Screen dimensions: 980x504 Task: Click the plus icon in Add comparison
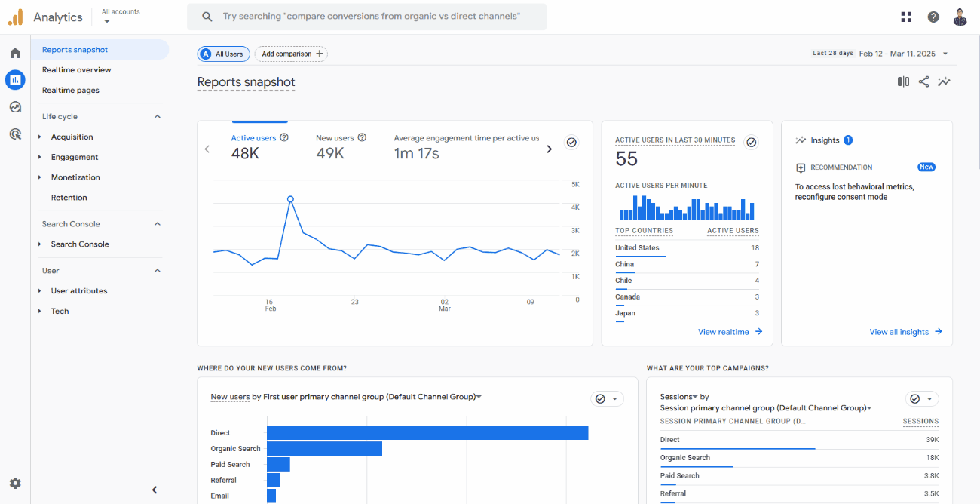coord(320,54)
